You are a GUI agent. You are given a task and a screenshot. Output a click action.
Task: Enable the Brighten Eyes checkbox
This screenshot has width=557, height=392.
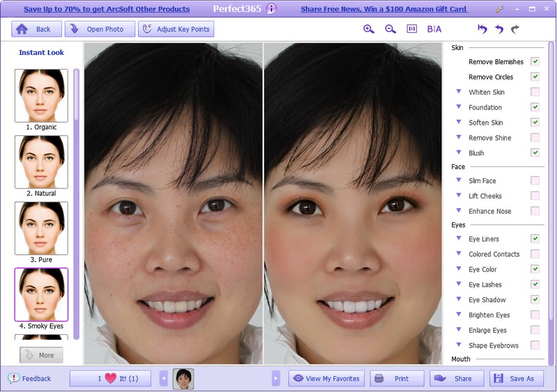(x=535, y=315)
